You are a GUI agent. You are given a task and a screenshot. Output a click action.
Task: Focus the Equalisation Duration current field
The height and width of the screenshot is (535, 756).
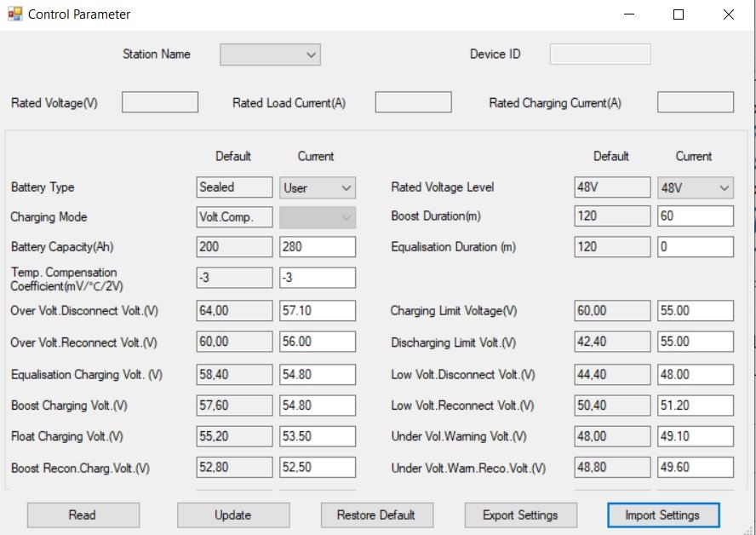click(x=696, y=247)
